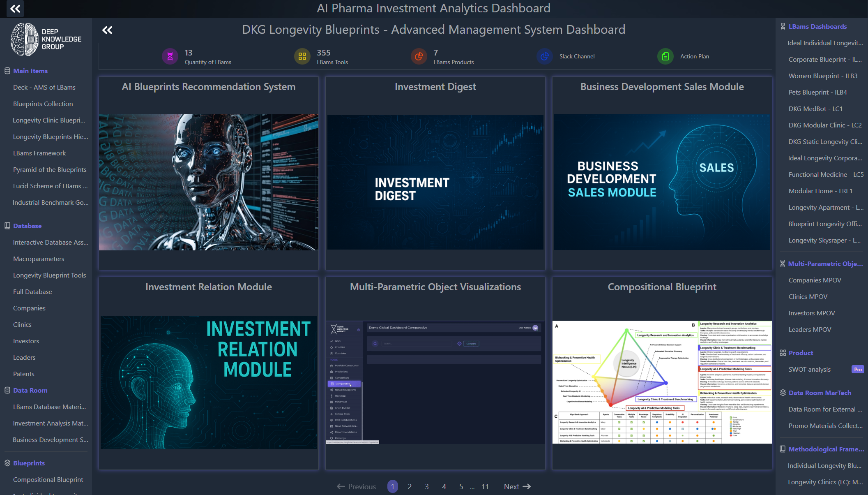Open Women Blueprint - ILB3 dashboard link
The image size is (868, 495).
point(823,76)
